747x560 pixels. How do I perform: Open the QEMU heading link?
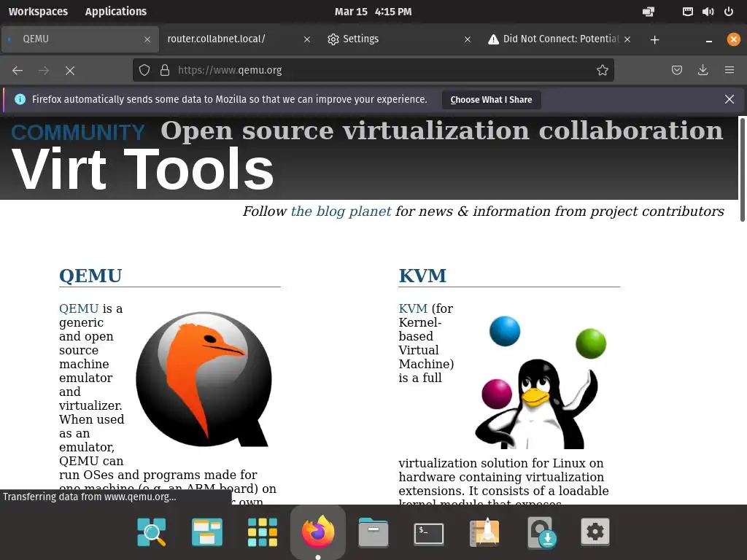click(90, 276)
